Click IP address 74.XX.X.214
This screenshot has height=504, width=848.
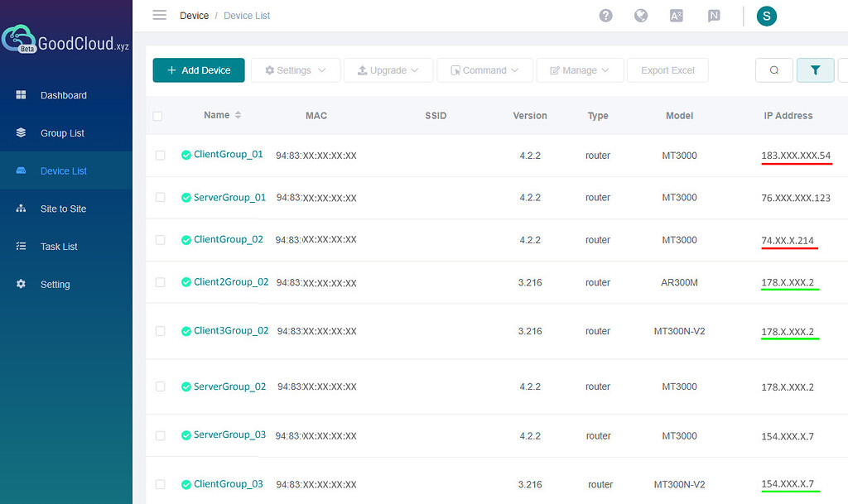pos(788,240)
